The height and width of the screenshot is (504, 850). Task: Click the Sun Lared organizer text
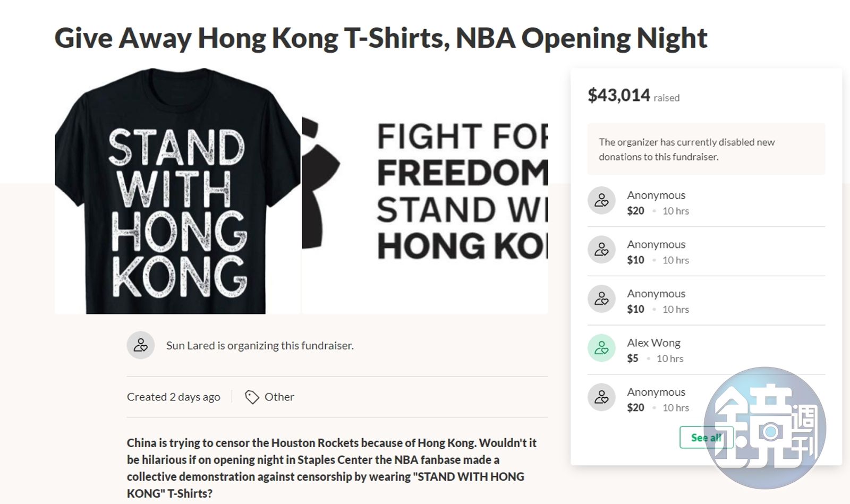pyautogui.click(x=260, y=346)
